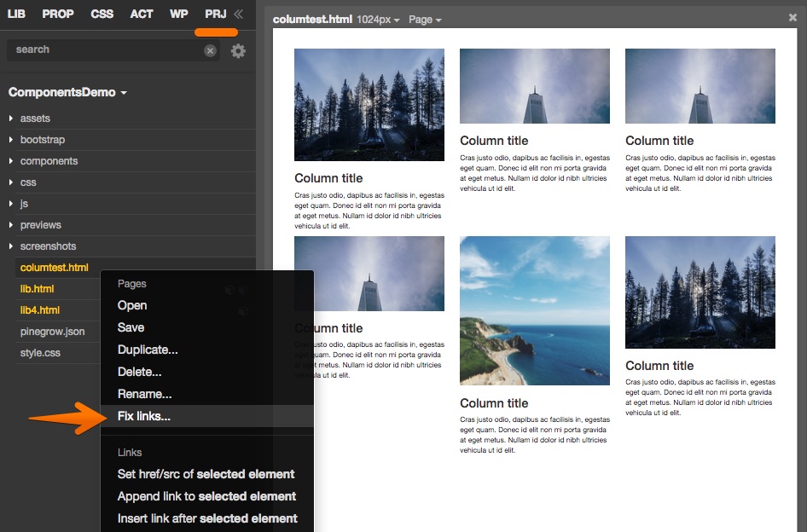
Task: Open project settings gear icon
Action: [x=238, y=50]
